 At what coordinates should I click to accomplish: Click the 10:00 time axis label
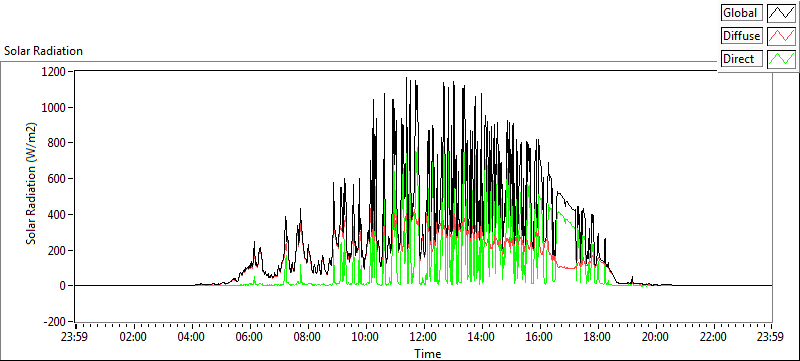[x=366, y=337]
